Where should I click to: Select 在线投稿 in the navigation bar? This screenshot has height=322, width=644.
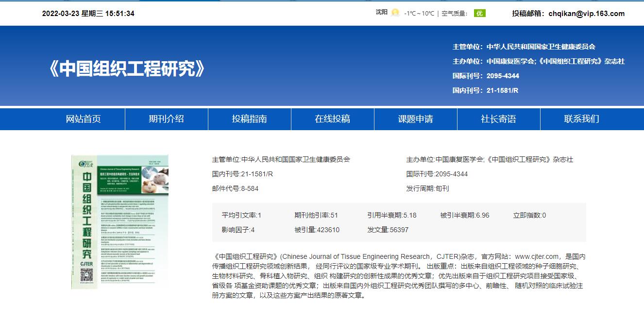pyautogui.click(x=332, y=119)
